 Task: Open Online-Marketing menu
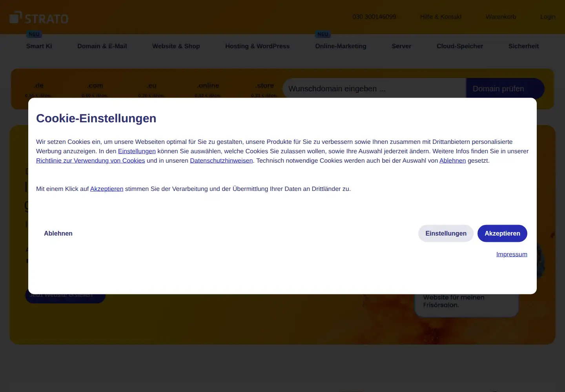pyautogui.click(x=341, y=46)
